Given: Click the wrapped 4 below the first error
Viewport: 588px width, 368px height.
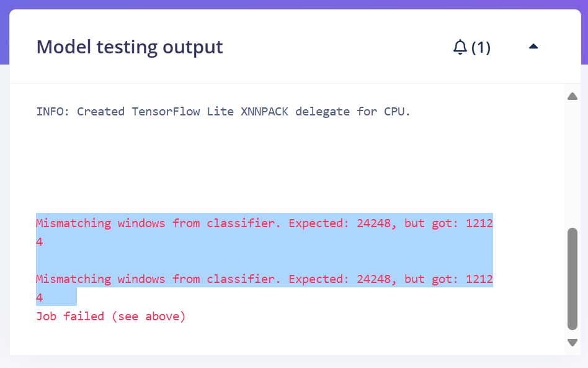Looking at the screenshot, I should (x=39, y=242).
